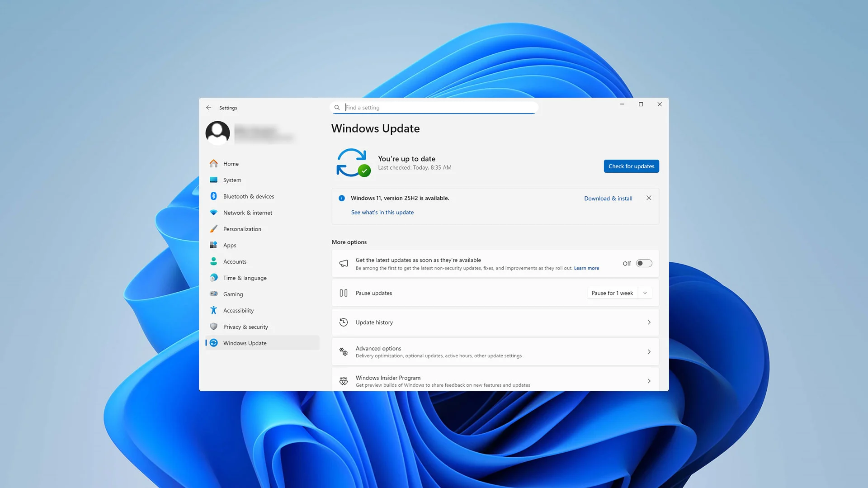Minimize the Settings window

click(622, 104)
